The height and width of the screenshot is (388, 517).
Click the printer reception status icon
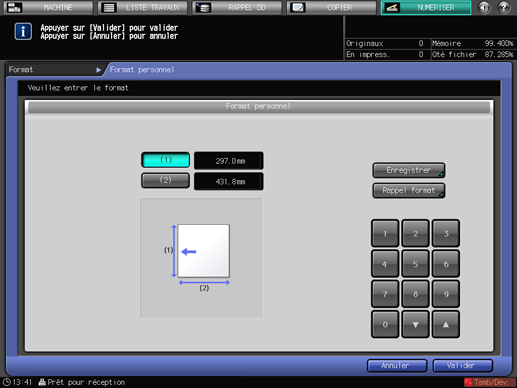tap(42, 382)
